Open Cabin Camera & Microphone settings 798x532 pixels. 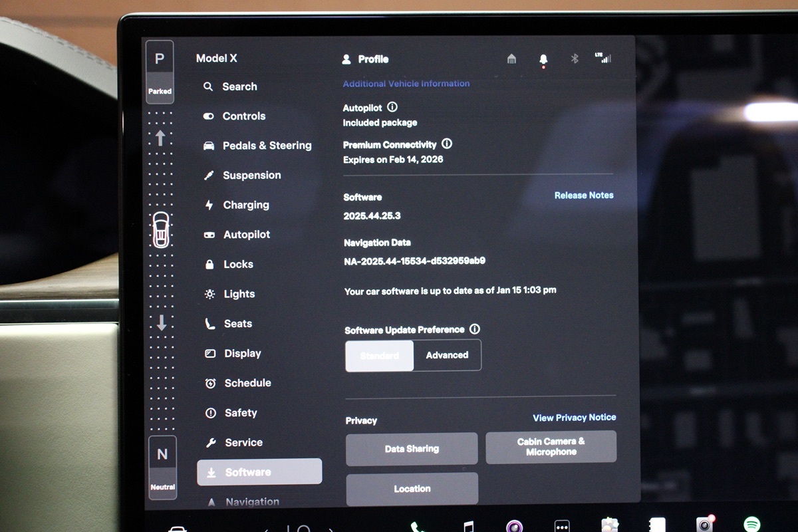point(551,447)
